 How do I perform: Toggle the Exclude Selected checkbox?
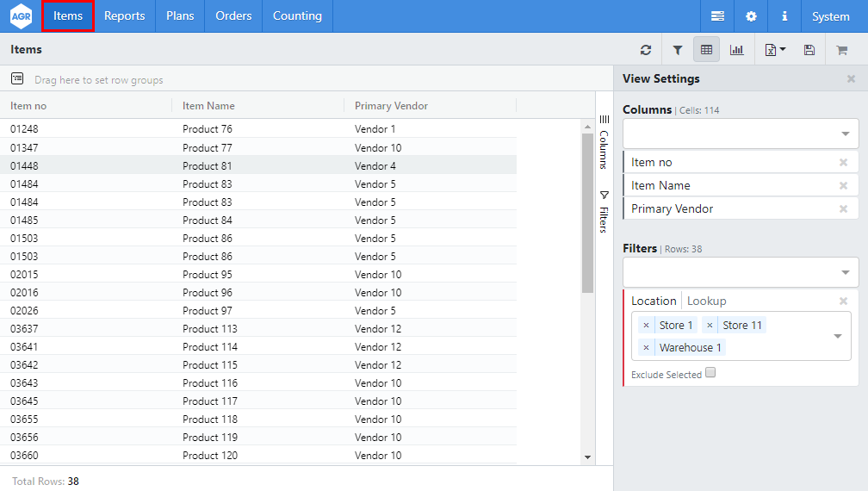coord(710,373)
